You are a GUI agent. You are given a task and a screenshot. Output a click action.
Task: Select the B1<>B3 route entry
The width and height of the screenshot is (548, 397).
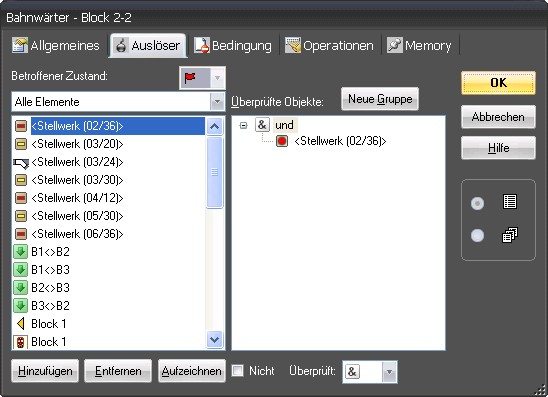[x=50, y=270]
